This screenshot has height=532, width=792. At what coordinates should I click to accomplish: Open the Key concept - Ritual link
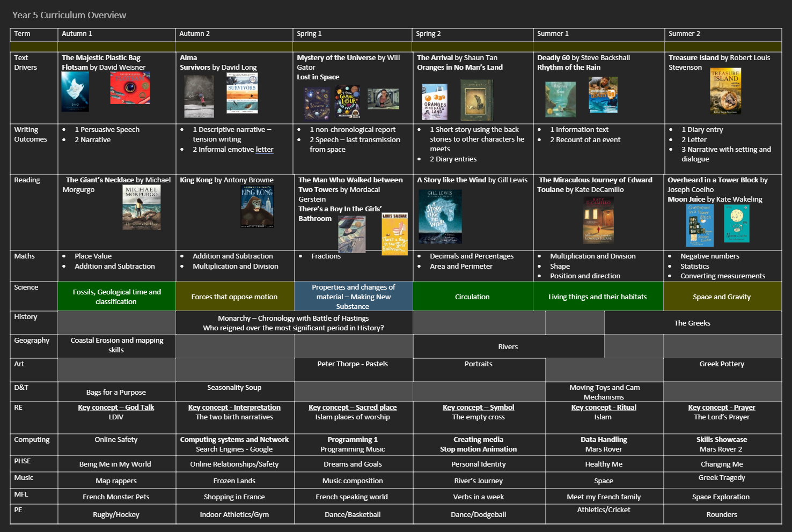point(604,408)
